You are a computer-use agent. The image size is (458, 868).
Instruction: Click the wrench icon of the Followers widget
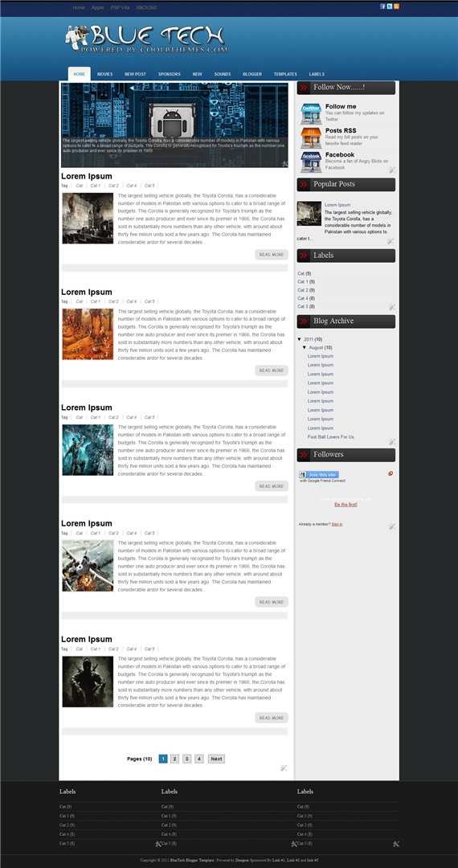[x=391, y=526]
